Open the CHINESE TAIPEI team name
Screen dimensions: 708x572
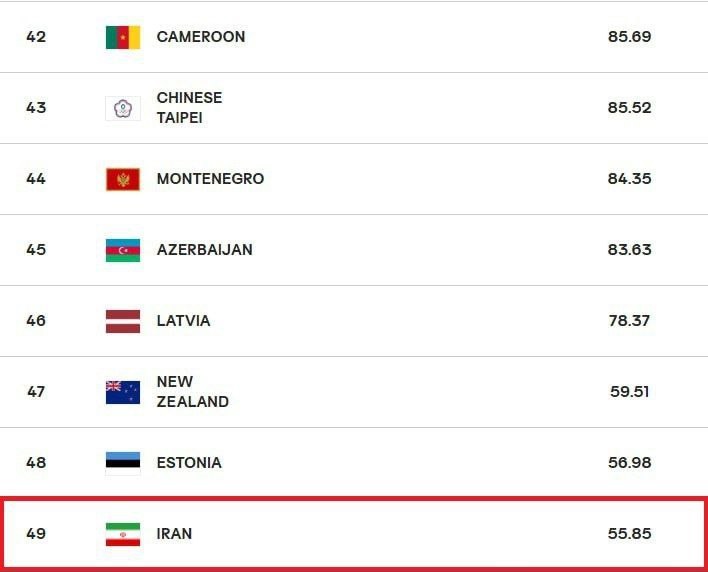point(190,107)
